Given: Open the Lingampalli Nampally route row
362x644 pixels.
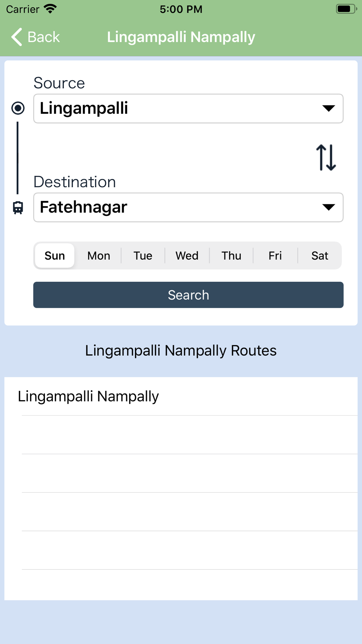Looking at the screenshot, I should 181,396.
